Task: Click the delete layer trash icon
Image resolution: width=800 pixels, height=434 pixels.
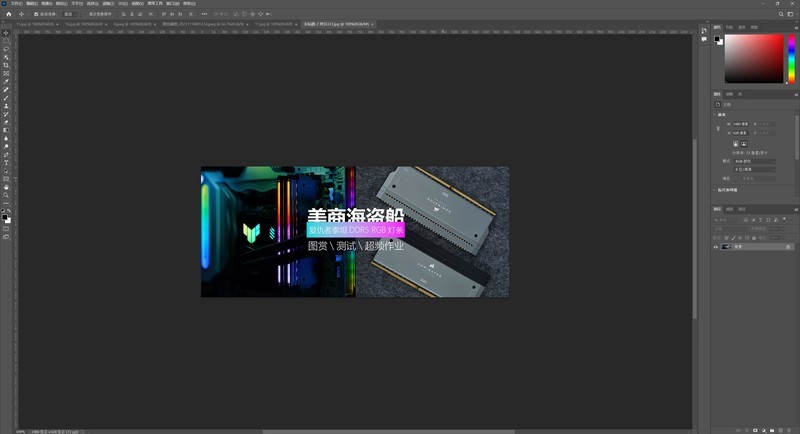Action: click(789, 431)
